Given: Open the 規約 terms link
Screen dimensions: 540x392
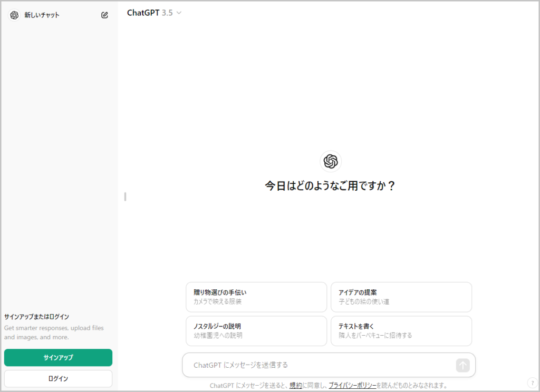Looking at the screenshot, I should 296,386.
